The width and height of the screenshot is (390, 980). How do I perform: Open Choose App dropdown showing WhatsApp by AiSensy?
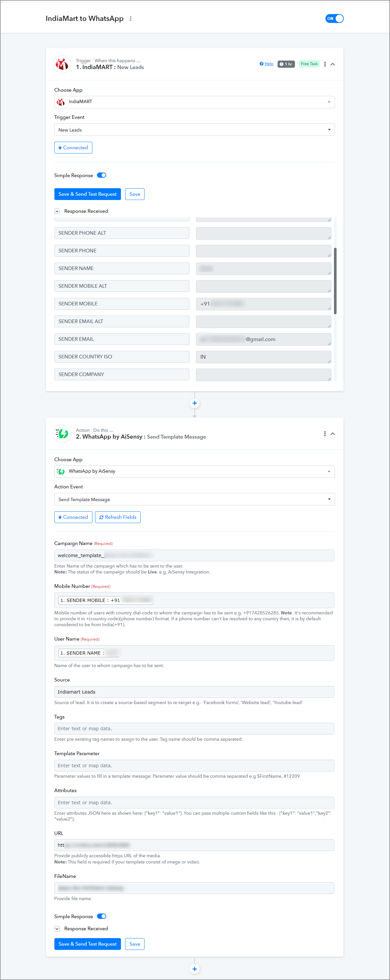pyautogui.click(x=194, y=471)
